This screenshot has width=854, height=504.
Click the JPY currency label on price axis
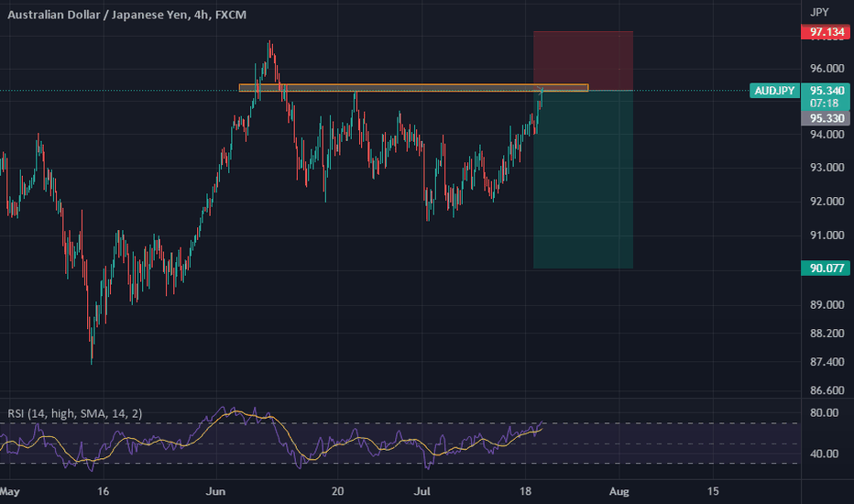[819, 12]
